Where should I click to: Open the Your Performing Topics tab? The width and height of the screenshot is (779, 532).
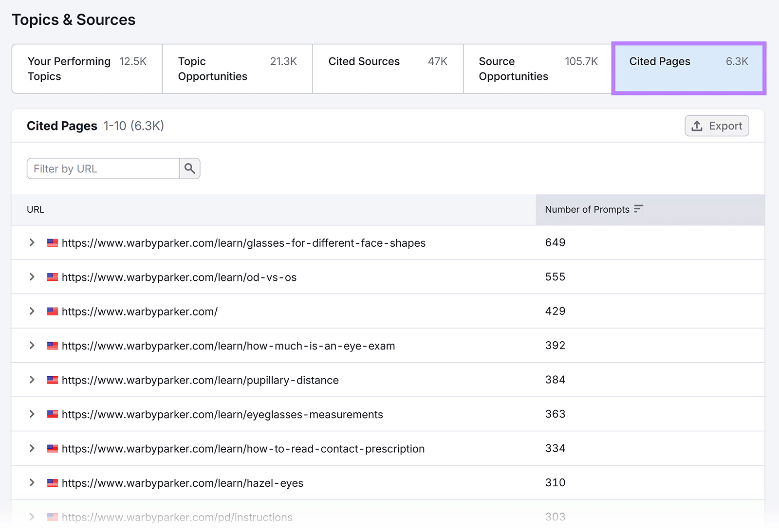(87, 69)
